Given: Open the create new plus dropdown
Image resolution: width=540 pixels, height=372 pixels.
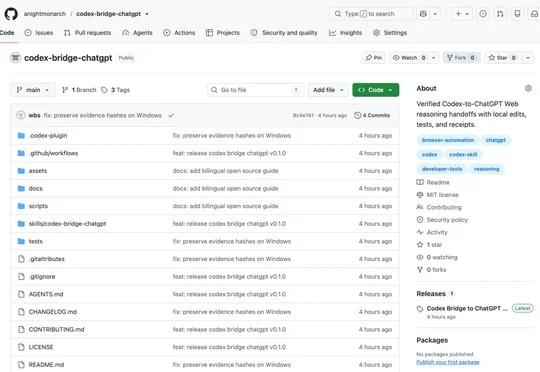Looking at the screenshot, I should pyautogui.click(x=462, y=14).
